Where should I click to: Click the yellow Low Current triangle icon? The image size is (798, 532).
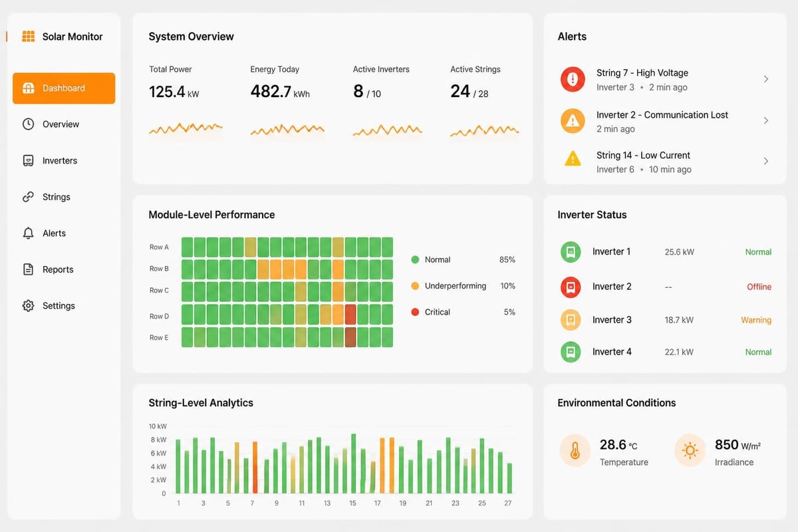573,159
